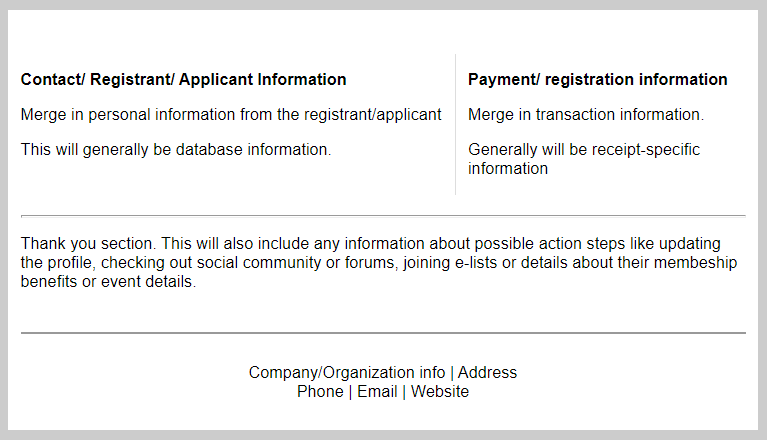The image size is (767, 440).
Task: Click the horizontal rule above the footer
Action: click(383, 333)
